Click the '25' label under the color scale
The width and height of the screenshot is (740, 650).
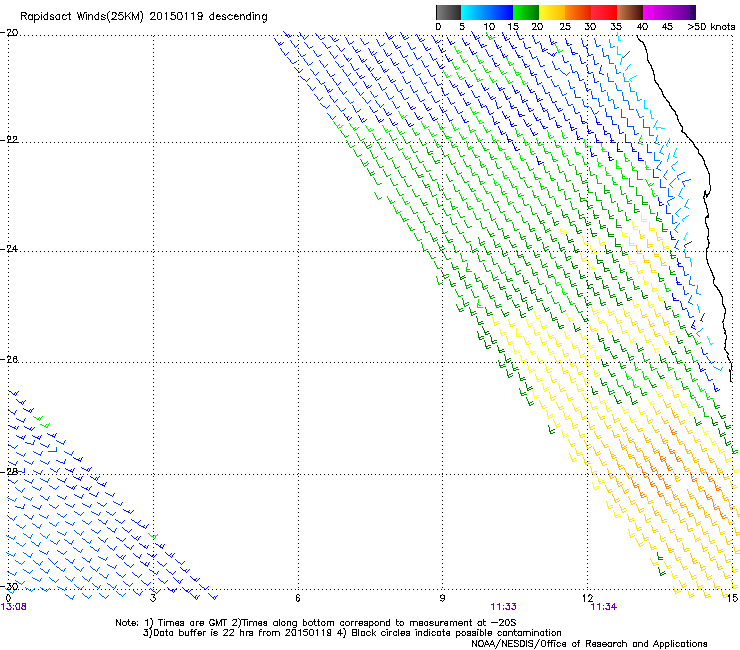point(564,27)
